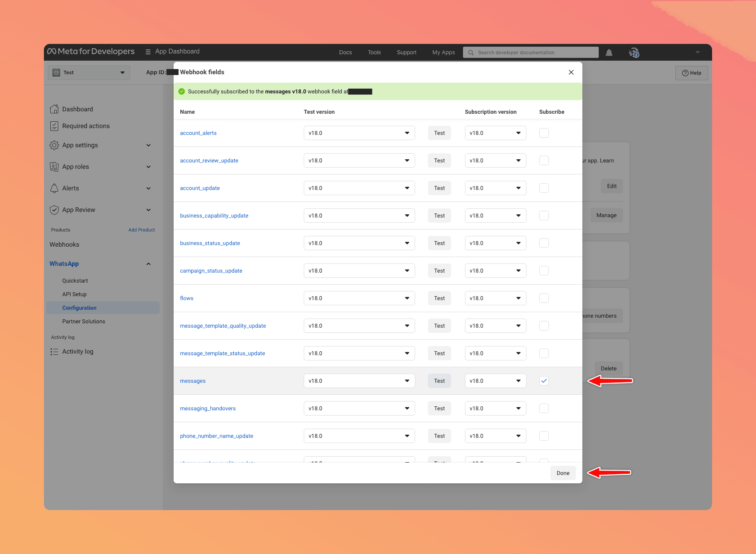Select API Setup under WhatsApp
Viewport: 756px width, 554px height.
pyautogui.click(x=74, y=294)
